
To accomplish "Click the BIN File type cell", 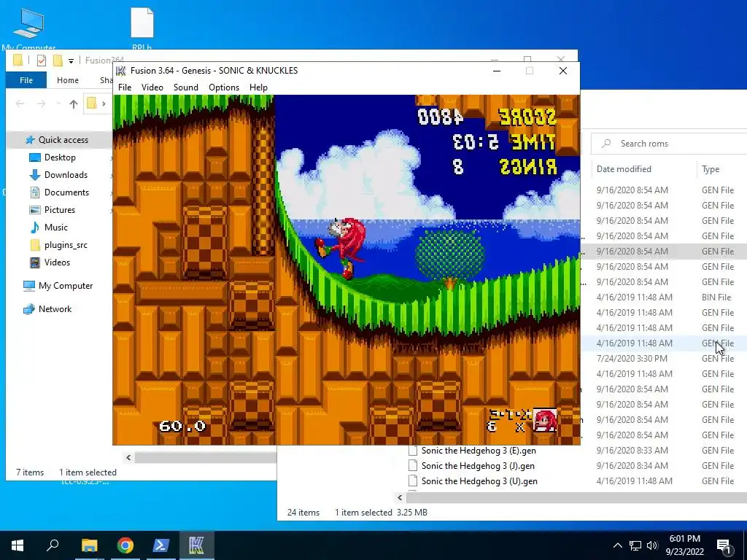I will click(x=716, y=297).
